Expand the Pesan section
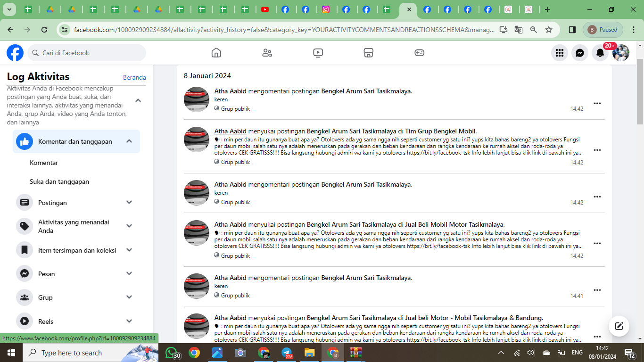 tap(129, 274)
